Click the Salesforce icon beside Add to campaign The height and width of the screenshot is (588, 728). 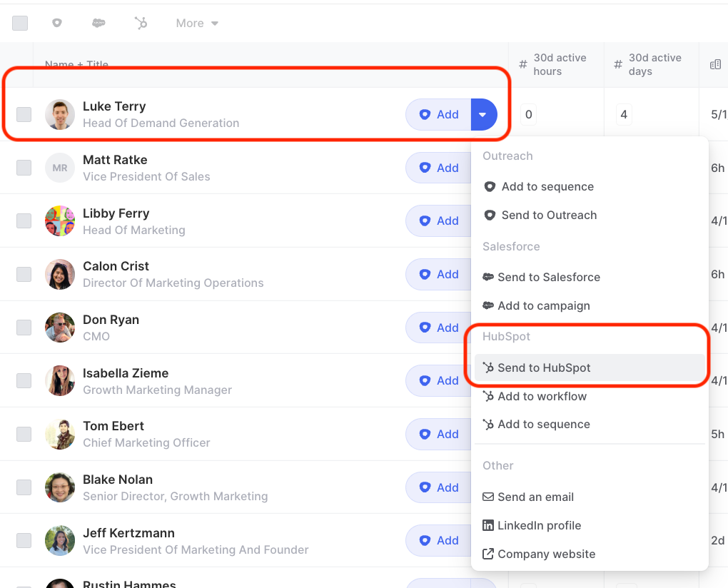click(488, 305)
